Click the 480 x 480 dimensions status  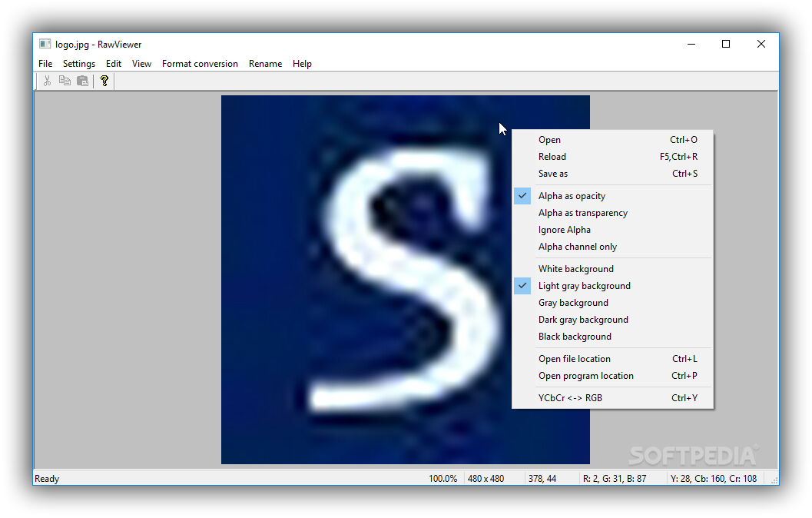[486, 479]
